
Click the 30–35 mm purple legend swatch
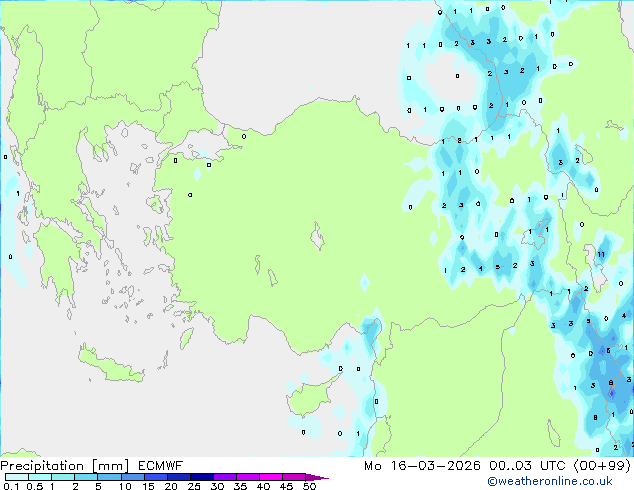[225, 477]
